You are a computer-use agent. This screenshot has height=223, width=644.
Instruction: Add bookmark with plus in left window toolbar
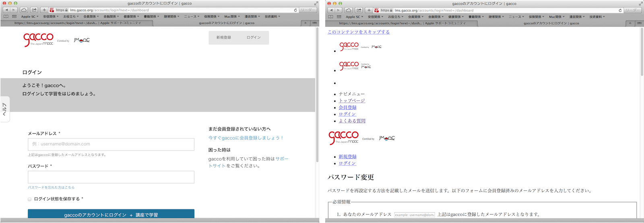44,10
